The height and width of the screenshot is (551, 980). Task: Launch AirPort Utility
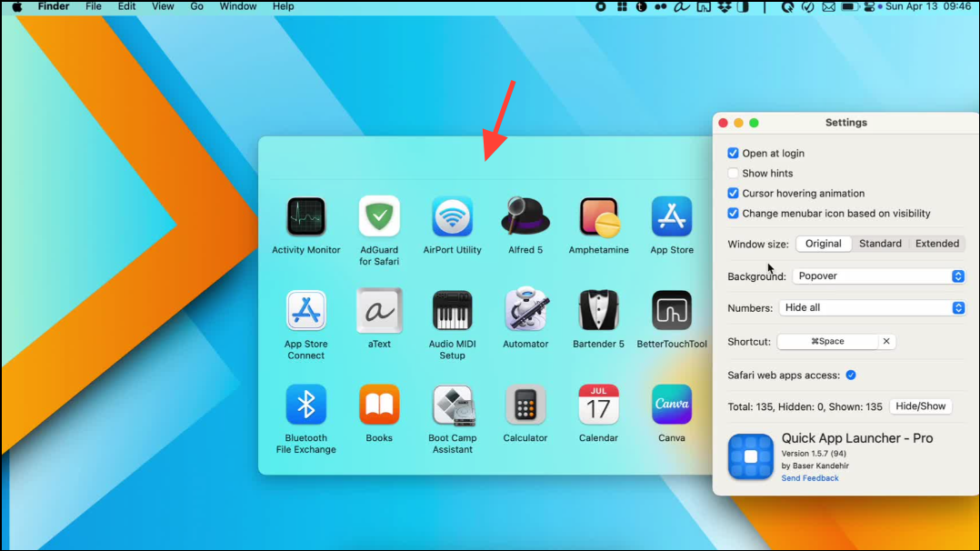[452, 216]
